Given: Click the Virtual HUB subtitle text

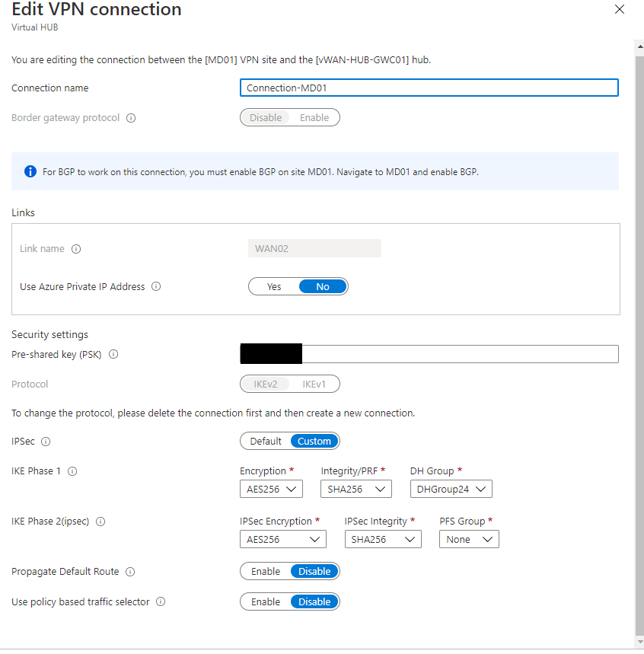Looking at the screenshot, I should tap(34, 27).
